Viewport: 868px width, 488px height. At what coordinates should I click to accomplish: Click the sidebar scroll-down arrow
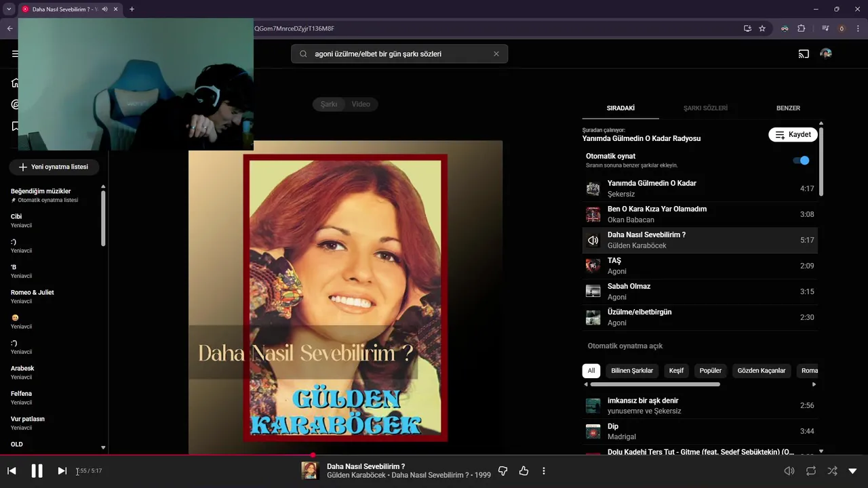point(103,447)
